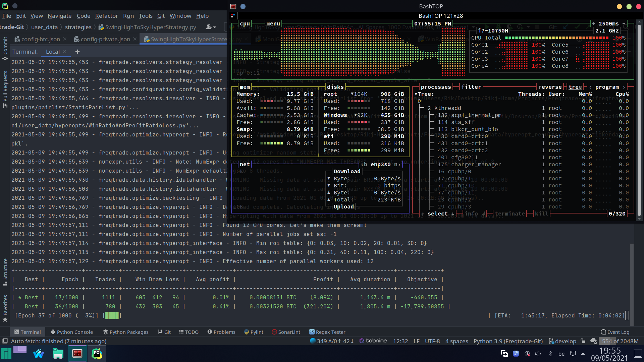Add a new terminal session with plus button
The width and height of the screenshot is (644, 362).
(x=77, y=52)
